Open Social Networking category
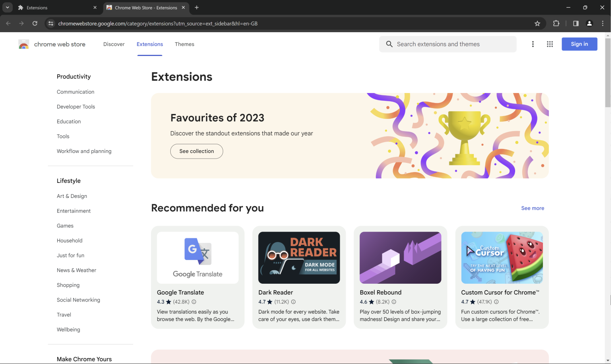 [78, 300]
